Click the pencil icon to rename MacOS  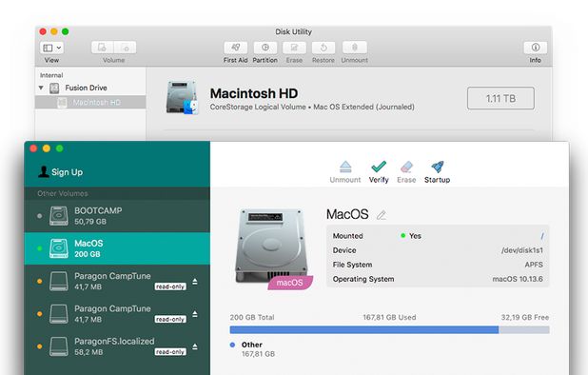click(382, 215)
